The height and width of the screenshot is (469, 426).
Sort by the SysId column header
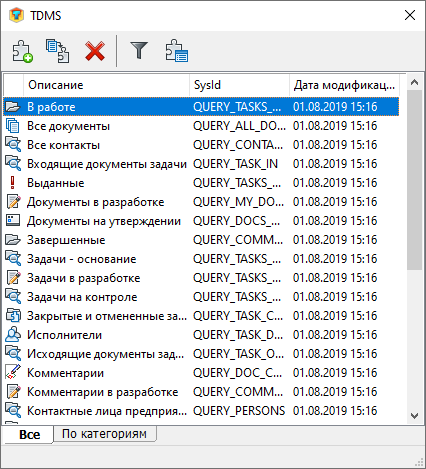click(239, 85)
